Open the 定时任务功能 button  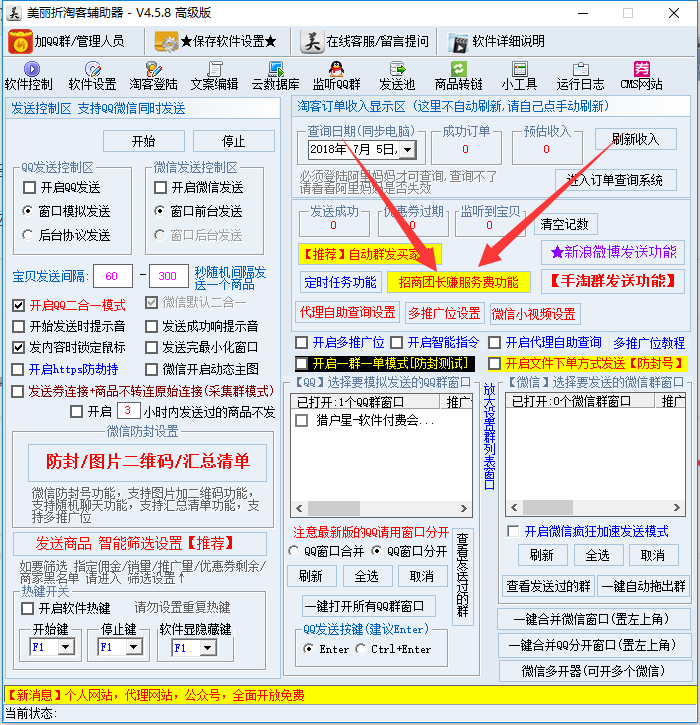point(341,282)
